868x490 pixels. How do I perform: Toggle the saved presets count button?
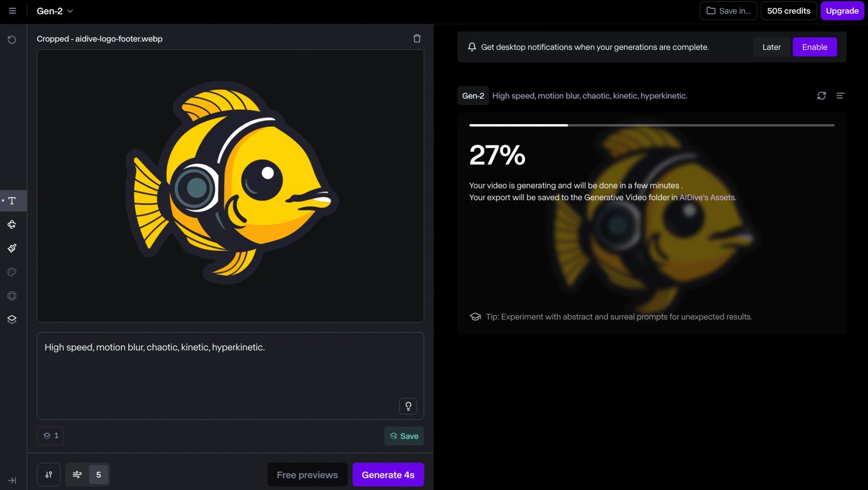coord(50,436)
